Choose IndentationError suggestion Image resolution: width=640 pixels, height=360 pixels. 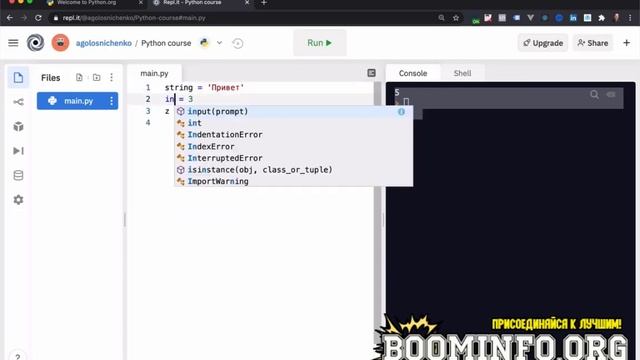(294, 135)
